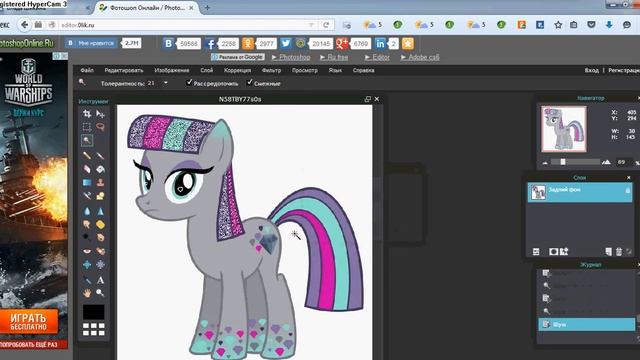Select the Pencil tool
Screen dimensions: 640x360
coord(87,156)
